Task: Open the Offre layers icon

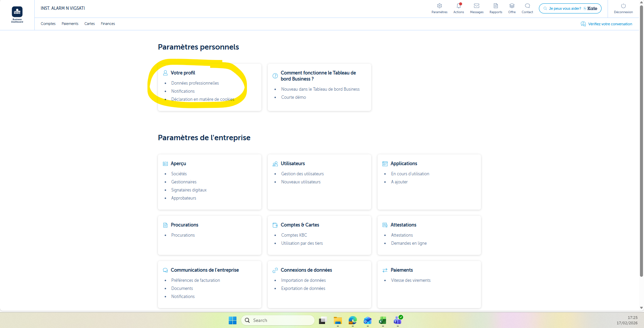Action: point(512,6)
